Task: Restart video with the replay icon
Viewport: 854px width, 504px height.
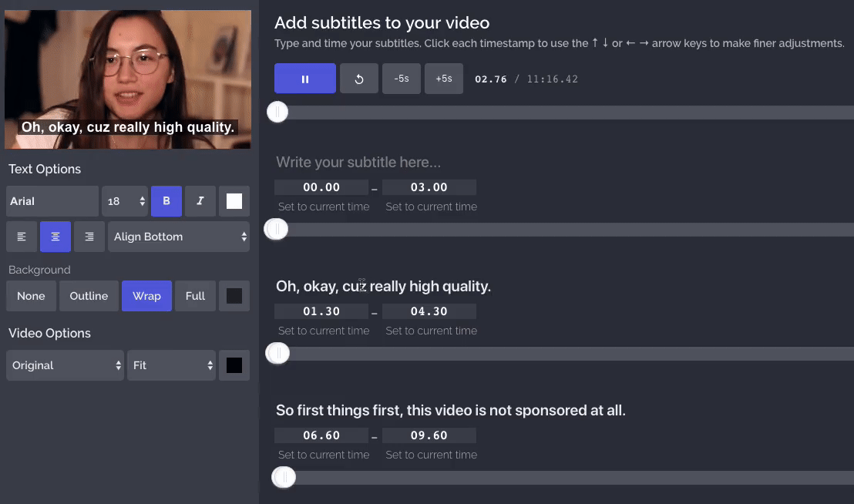Action: (359, 79)
